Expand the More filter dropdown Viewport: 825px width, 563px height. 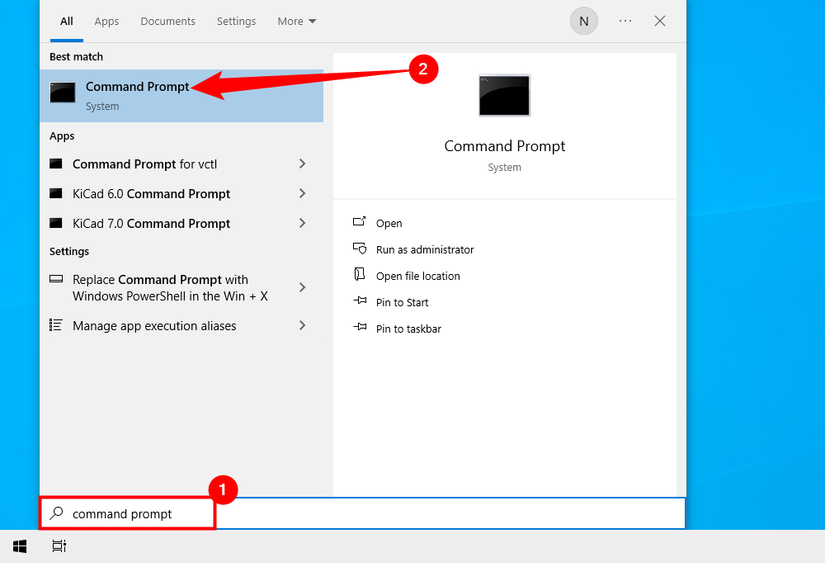297,21
